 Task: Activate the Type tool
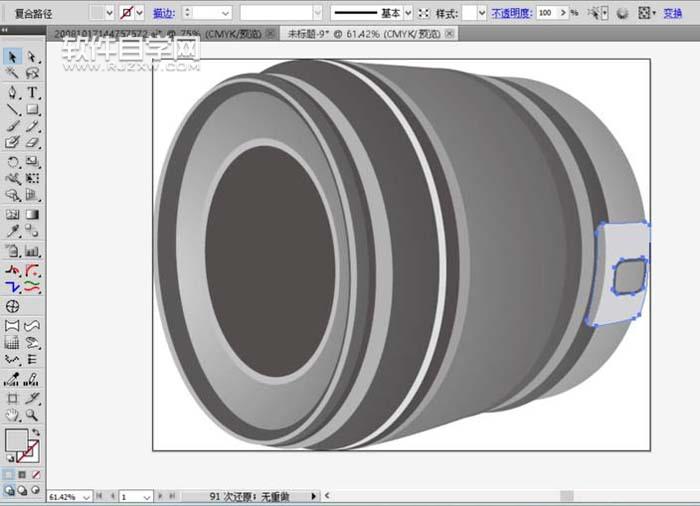tap(32, 92)
